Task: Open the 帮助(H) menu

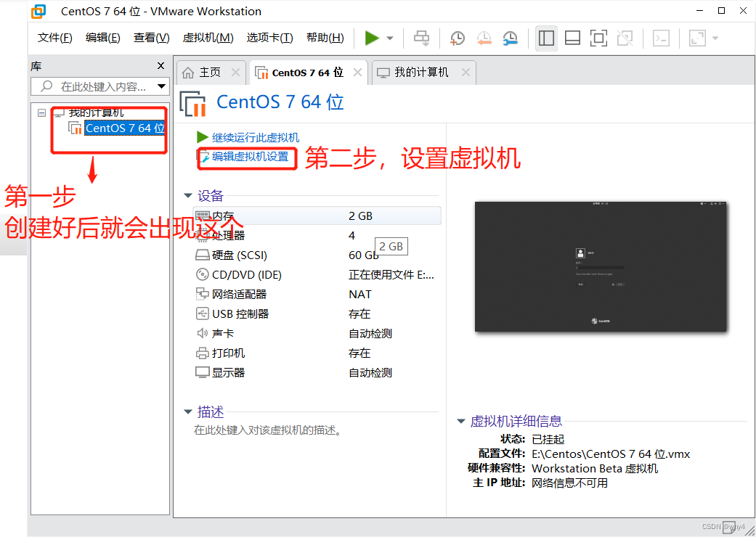Action: [x=325, y=38]
